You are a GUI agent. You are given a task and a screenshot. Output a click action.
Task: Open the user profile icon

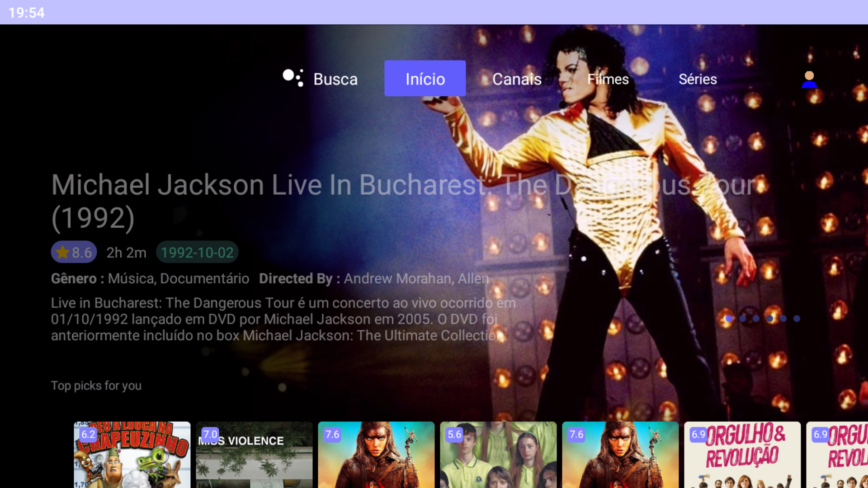[x=809, y=80]
